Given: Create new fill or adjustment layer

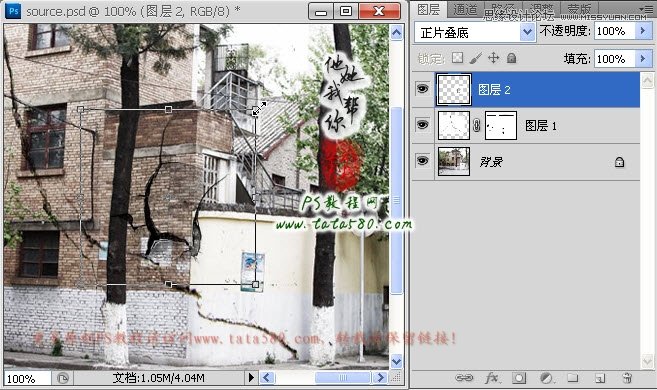Looking at the screenshot, I should pyautogui.click(x=546, y=378).
